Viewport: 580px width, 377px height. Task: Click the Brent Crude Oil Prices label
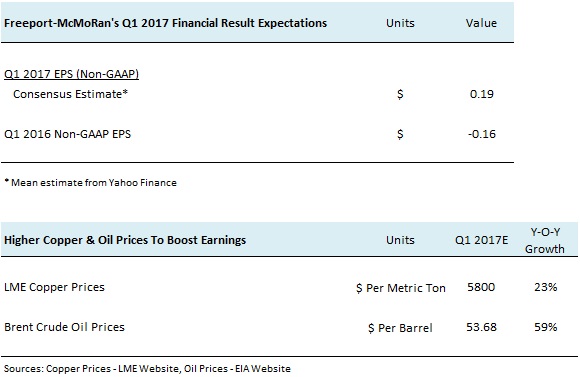tap(64, 327)
